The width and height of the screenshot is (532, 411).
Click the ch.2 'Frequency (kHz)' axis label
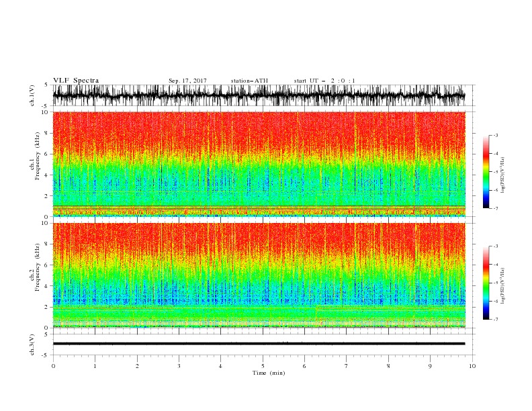click(x=38, y=267)
